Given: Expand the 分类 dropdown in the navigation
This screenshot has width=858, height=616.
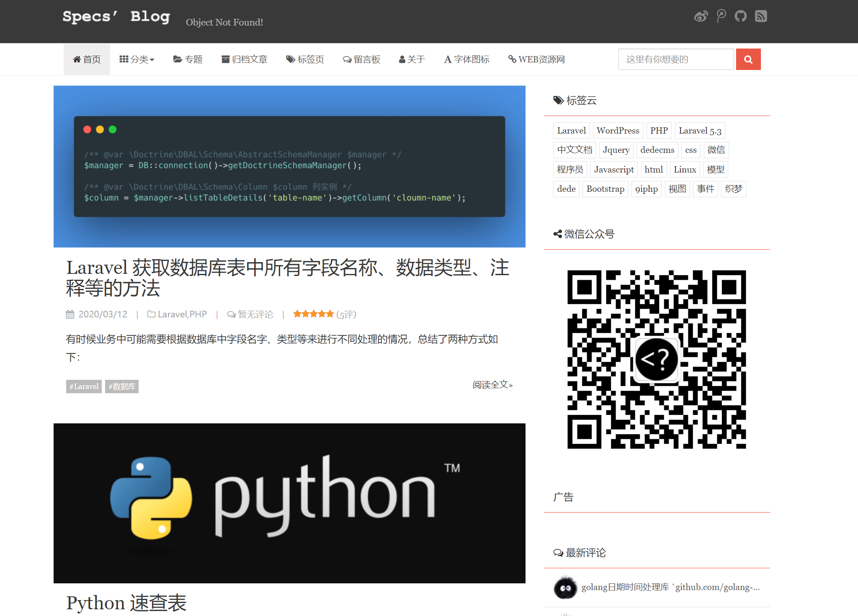Looking at the screenshot, I should point(137,59).
